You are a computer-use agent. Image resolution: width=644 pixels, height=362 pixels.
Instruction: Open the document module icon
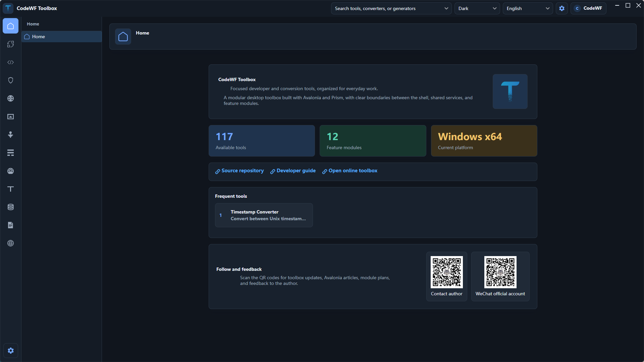(10, 225)
